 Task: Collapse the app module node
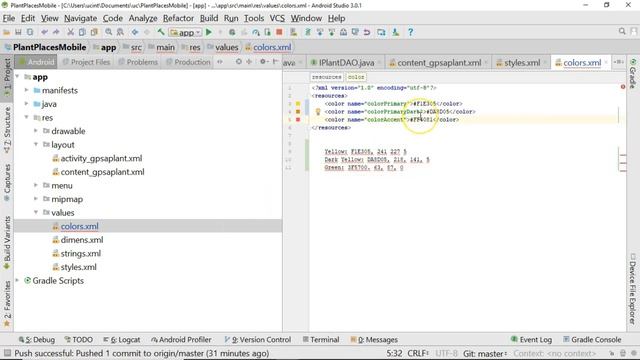pos(18,77)
